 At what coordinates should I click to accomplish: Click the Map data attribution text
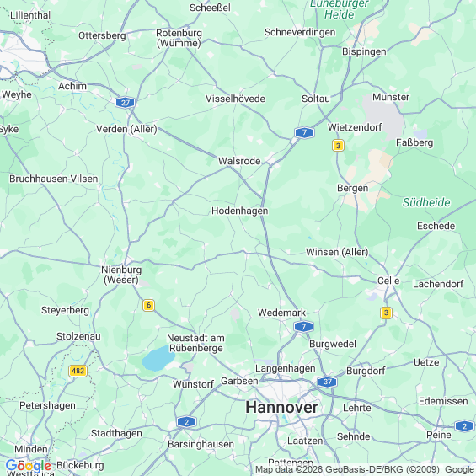pos(365,469)
